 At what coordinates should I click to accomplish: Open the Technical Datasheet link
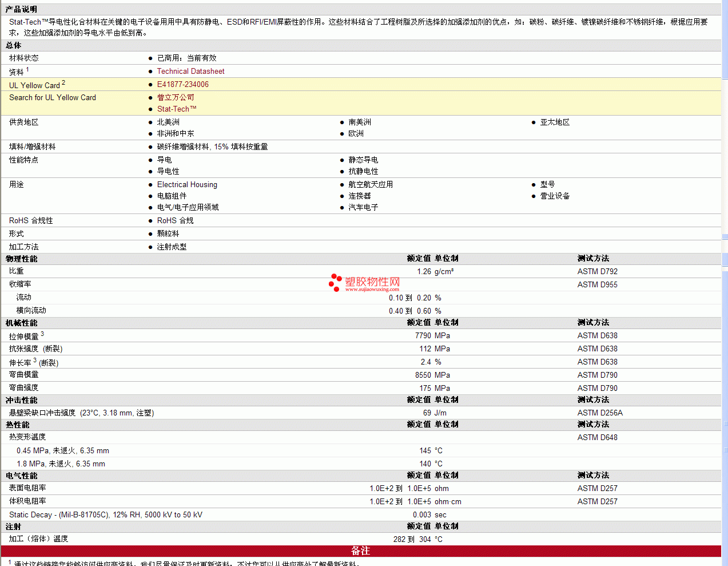[x=190, y=71]
